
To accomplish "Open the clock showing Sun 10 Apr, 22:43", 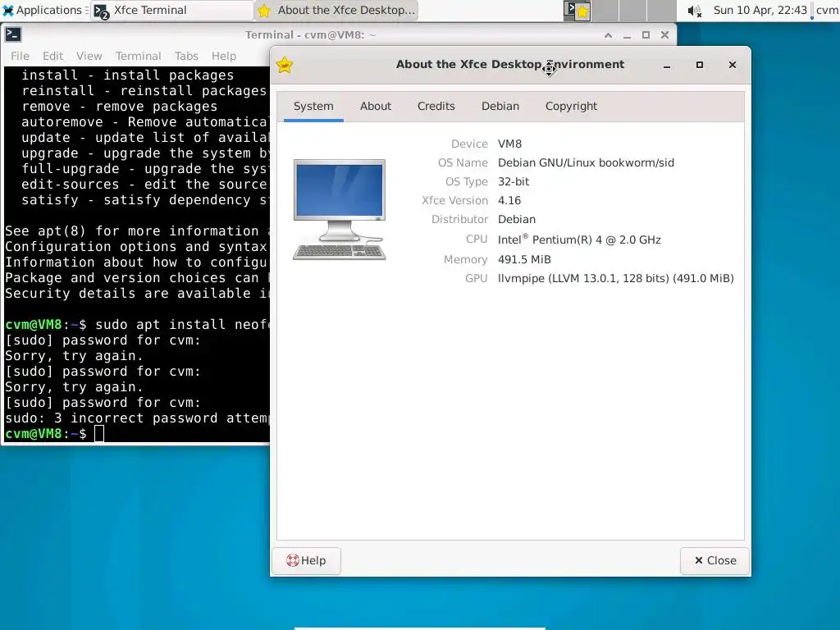I will (x=760, y=10).
